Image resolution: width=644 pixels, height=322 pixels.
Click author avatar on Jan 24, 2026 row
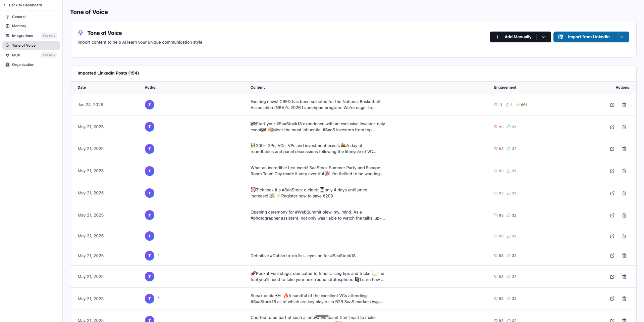coord(150,105)
